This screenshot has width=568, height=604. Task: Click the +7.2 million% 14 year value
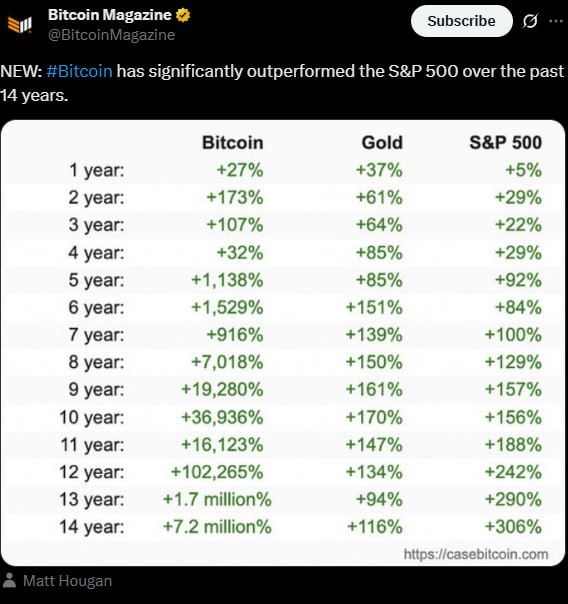click(x=217, y=527)
